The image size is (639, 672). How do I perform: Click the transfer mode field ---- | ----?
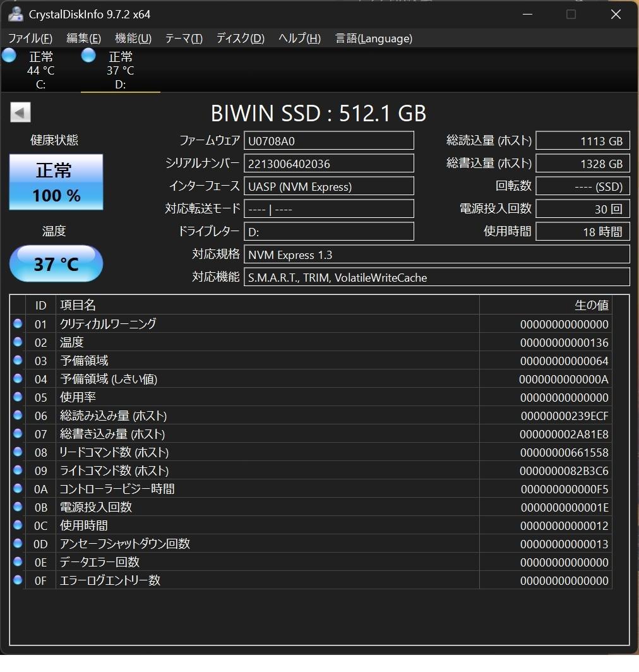coord(329,208)
